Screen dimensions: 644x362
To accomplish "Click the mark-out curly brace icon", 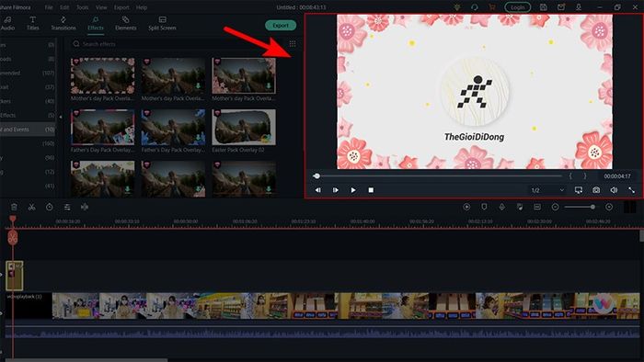I will click(585, 175).
